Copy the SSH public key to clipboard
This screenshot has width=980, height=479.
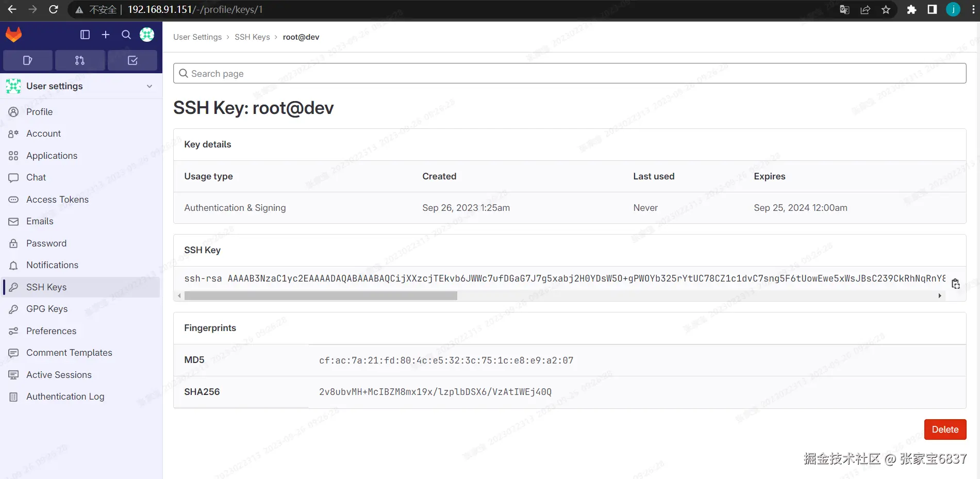point(956,284)
